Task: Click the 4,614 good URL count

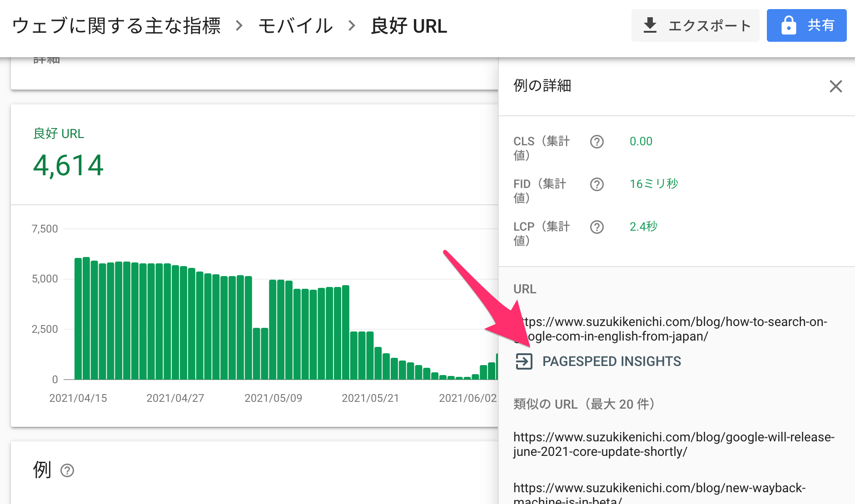Action: 68,165
